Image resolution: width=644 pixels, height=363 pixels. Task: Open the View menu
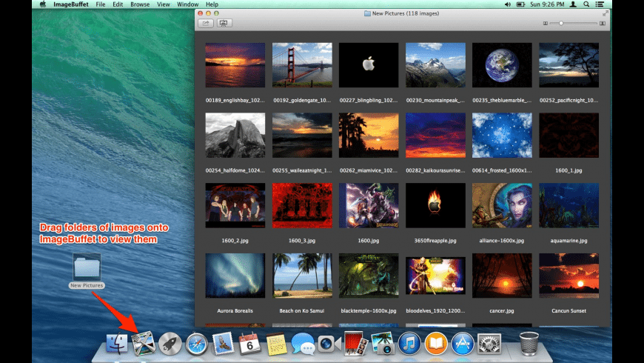(163, 4)
